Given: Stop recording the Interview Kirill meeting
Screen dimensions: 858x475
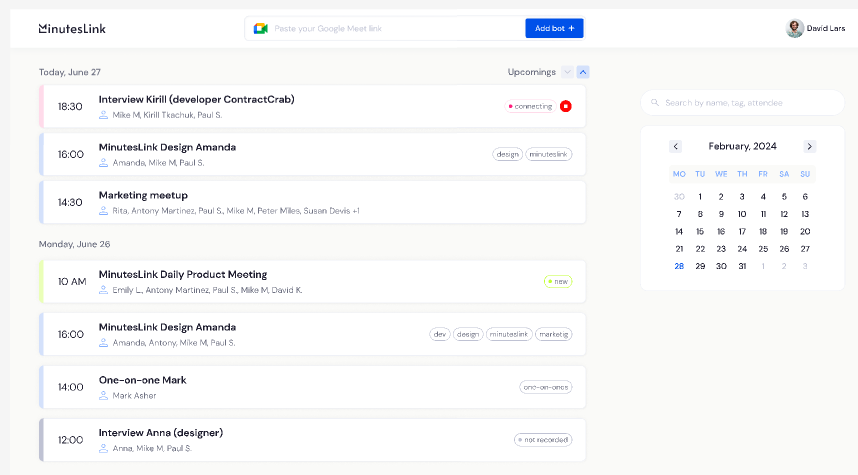Looking at the screenshot, I should 566,106.
